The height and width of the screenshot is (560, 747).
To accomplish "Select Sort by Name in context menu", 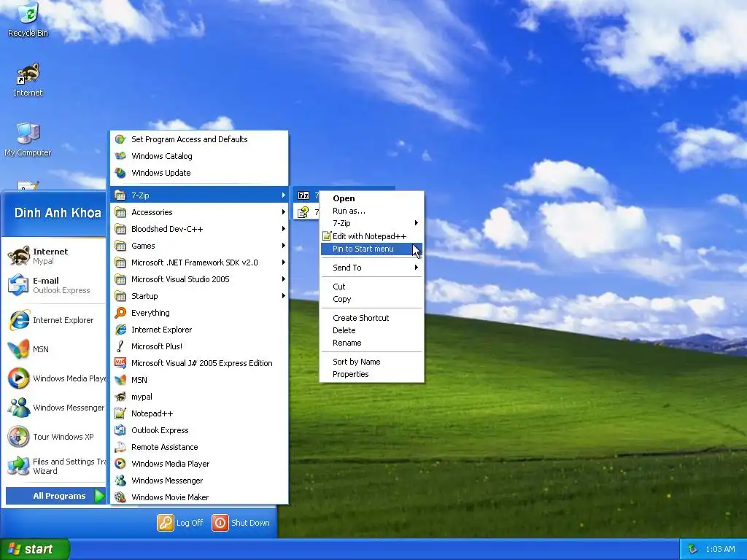I will tap(371, 362).
